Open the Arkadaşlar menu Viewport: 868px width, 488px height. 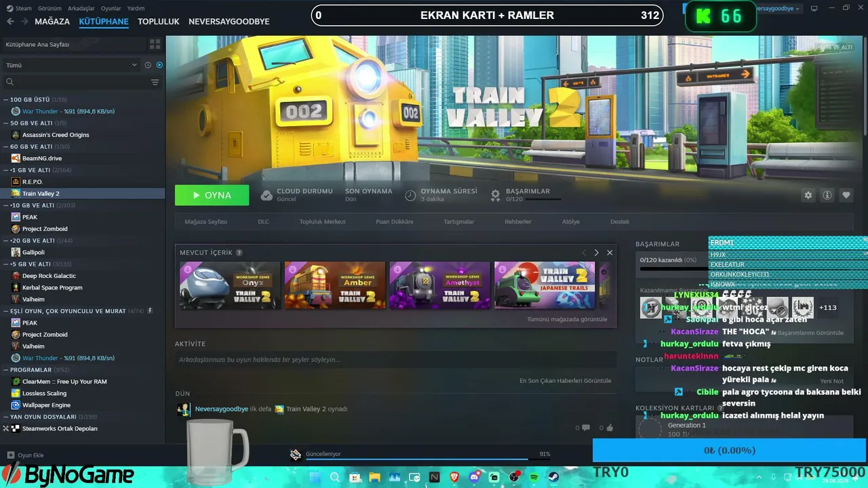pos(81,9)
